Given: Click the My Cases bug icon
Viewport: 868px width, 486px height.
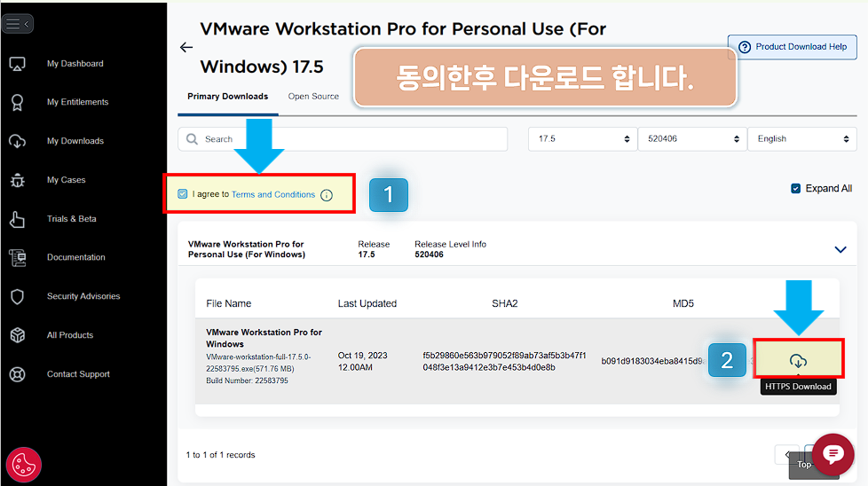Looking at the screenshot, I should pos(17,180).
